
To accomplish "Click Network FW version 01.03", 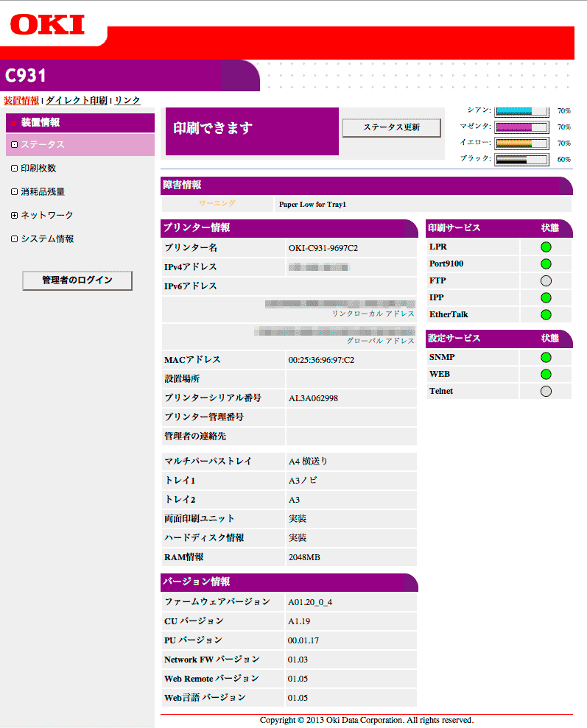I will pos(298,660).
